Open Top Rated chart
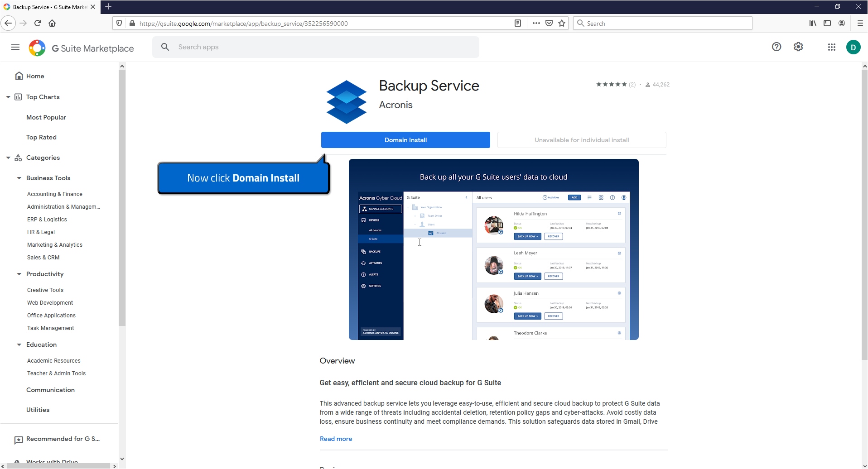868x469 pixels. pos(41,137)
